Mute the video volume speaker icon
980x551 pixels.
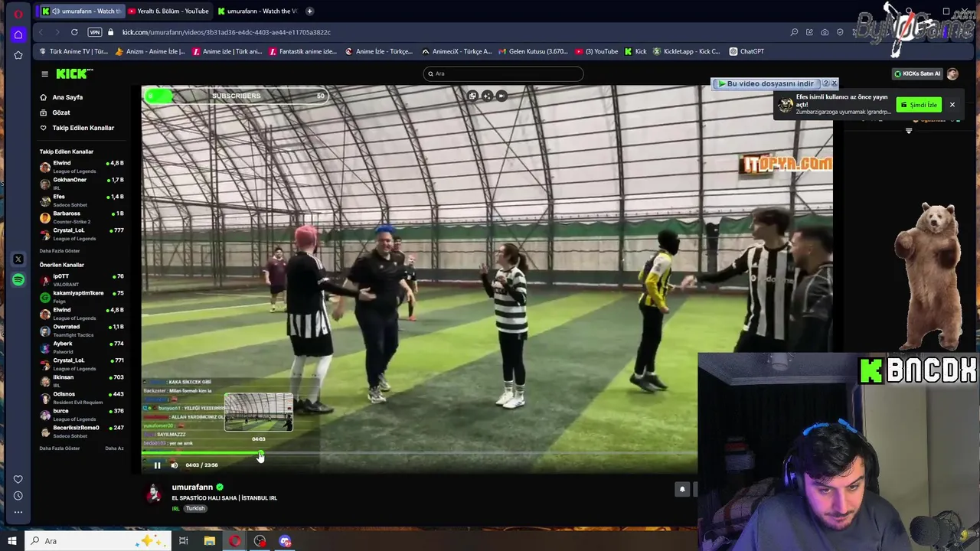click(175, 465)
